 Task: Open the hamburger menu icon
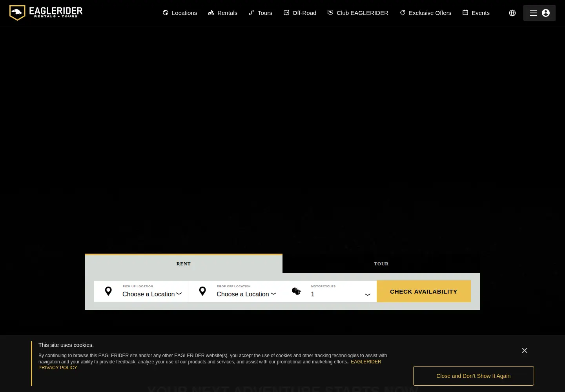coord(533,13)
